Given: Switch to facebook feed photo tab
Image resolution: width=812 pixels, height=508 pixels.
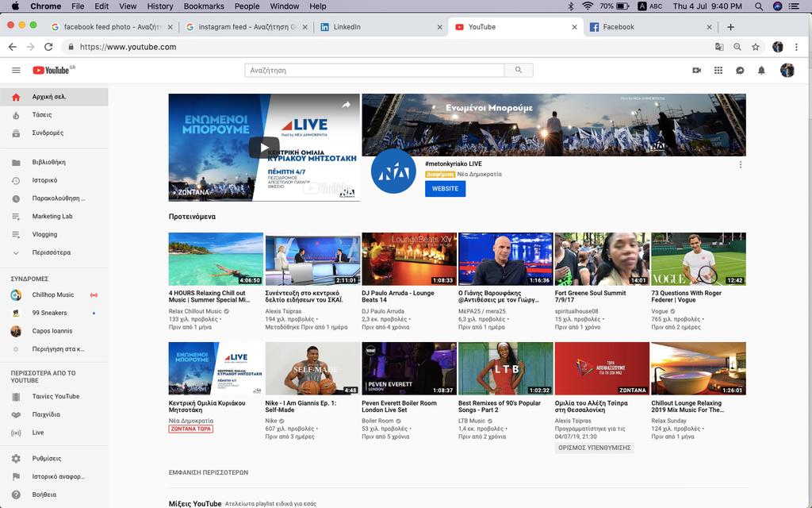Looking at the screenshot, I should click(112, 27).
